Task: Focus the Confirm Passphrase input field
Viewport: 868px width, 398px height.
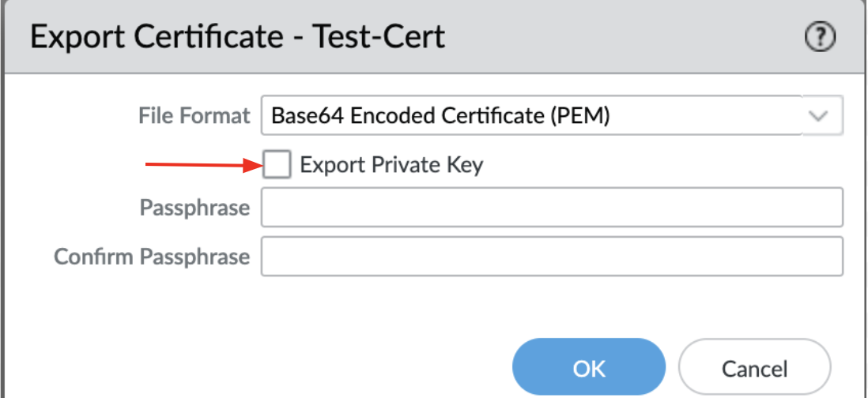Action: [x=552, y=257]
